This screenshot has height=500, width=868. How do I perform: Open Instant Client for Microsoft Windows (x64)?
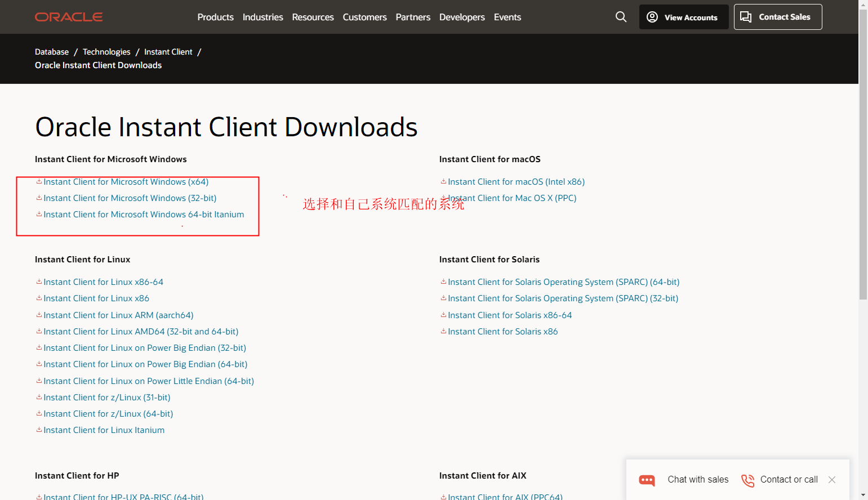[126, 182]
